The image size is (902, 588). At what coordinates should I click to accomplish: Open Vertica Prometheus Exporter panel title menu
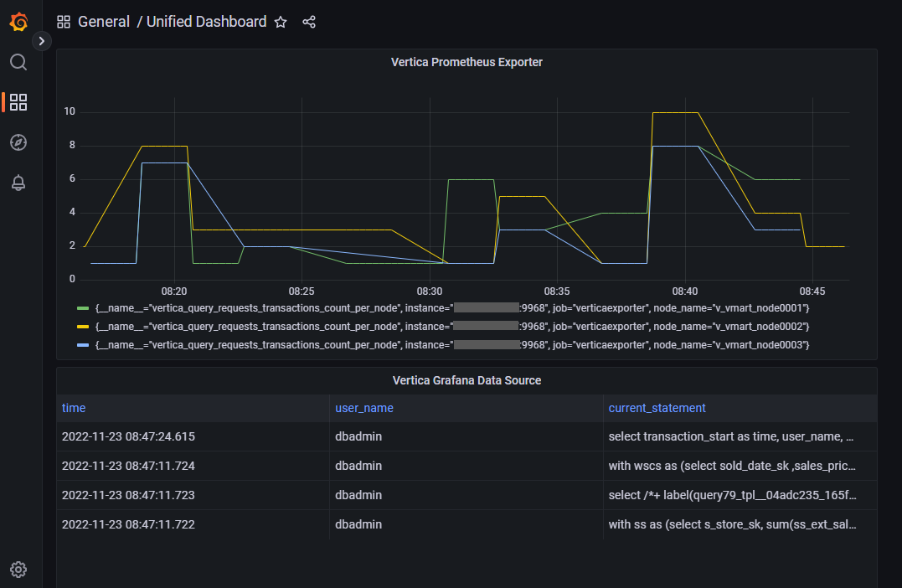point(466,62)
